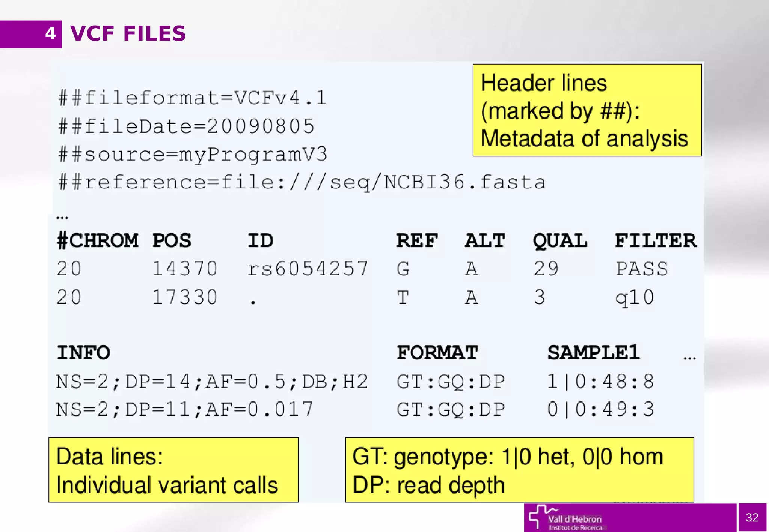Screen dimensions: 769x532
Task: Click the section number 4 badge
Action: point(31,34)
